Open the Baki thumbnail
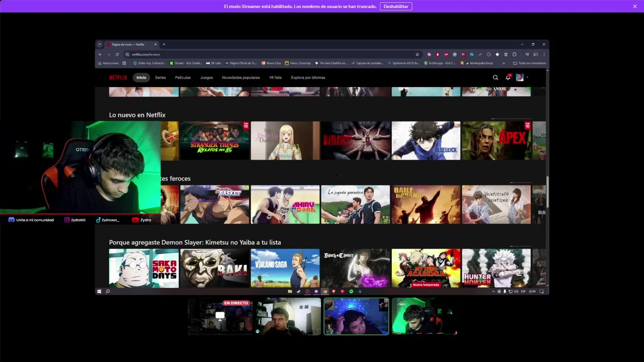Image resolution: width=644 pixels, height=362 pixels. (214, 268)
